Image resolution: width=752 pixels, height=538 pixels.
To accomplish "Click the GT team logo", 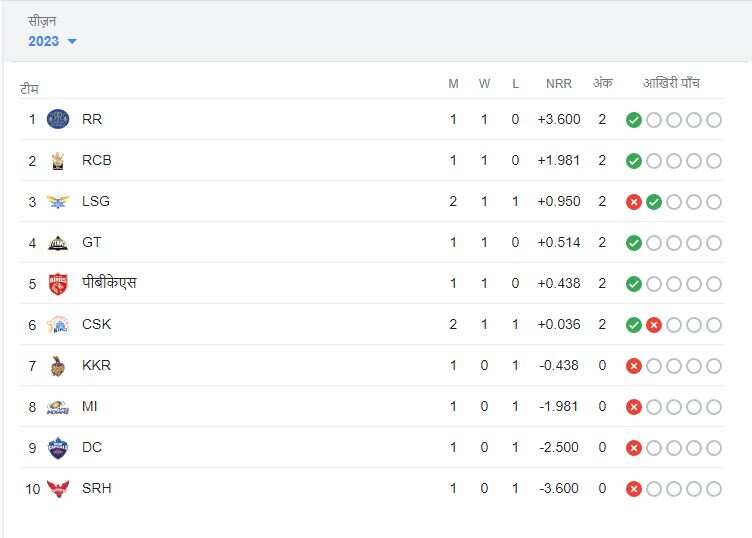I will pyautogui.click(x=58, y=242).
